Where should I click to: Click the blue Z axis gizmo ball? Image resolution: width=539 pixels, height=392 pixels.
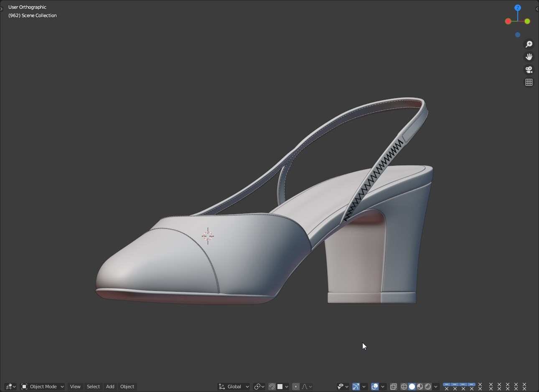[518, 8]
